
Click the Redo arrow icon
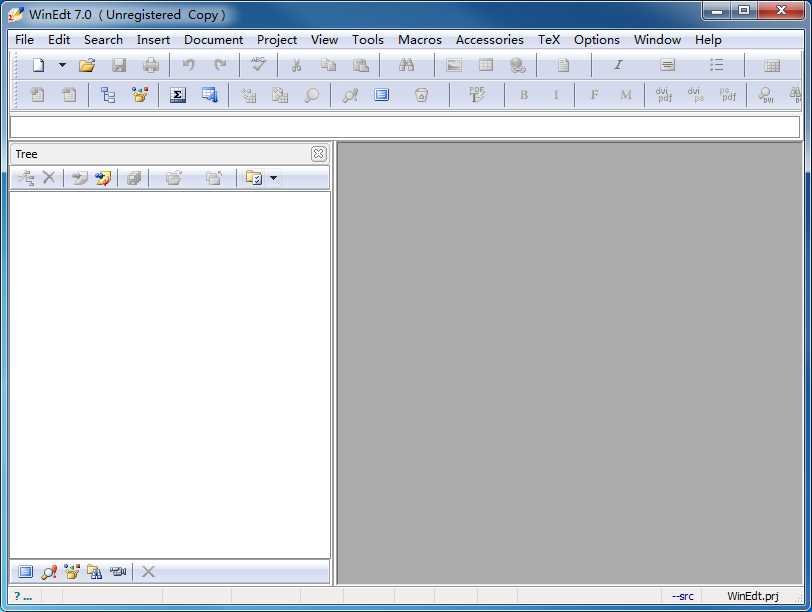point(221,65)
